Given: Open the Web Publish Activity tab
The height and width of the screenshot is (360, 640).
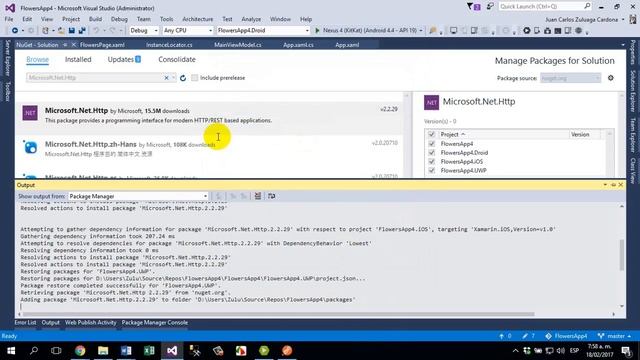Looking at the screenshot, I should pyautogui.click(x=91, y=322).
